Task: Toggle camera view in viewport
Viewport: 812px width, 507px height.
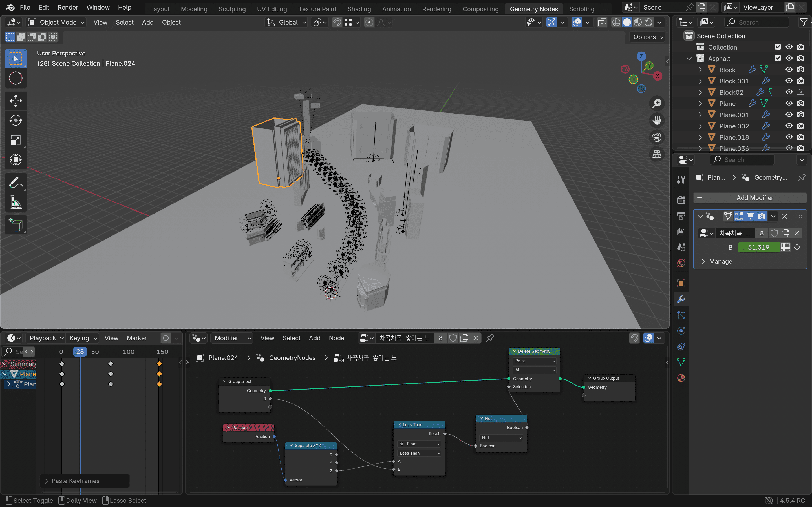Action: tap(657, 137)
